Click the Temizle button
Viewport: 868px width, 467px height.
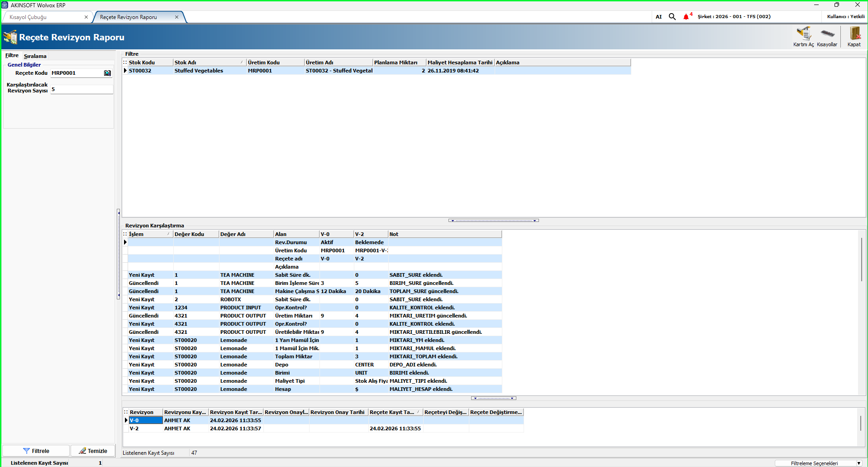point(93,451)
